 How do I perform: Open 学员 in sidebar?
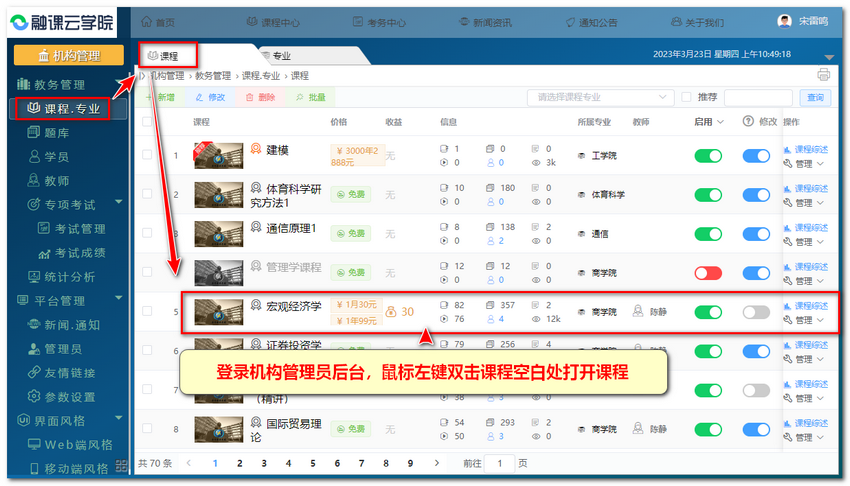pos(49,157)
